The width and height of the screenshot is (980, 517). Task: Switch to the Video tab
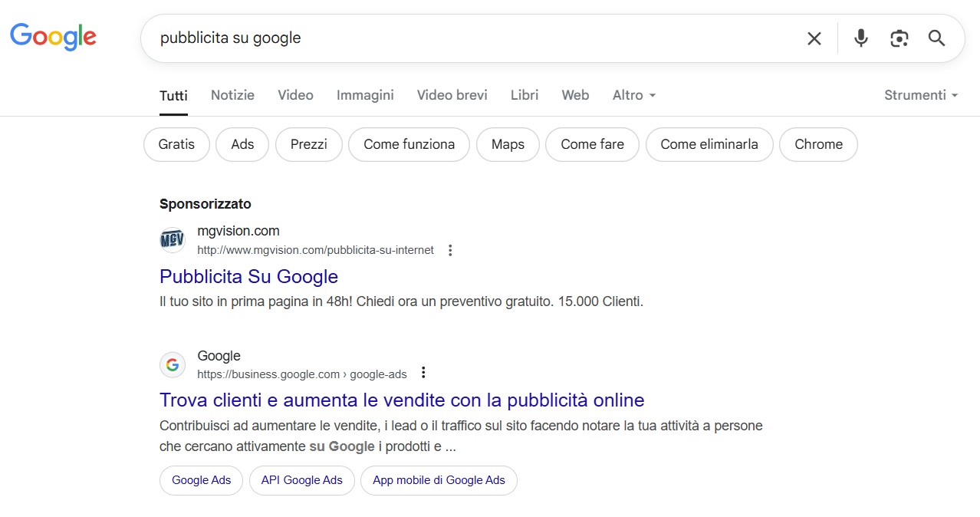[295, 95]
